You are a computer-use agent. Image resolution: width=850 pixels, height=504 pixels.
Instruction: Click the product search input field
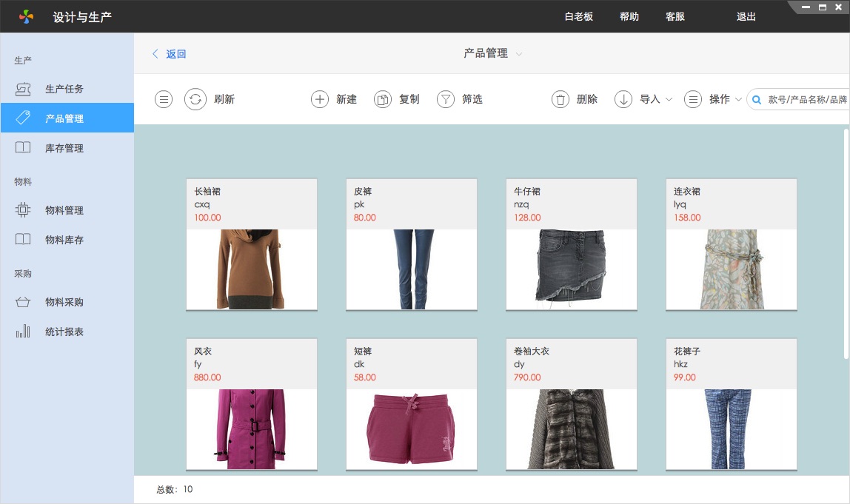(806, 99)
